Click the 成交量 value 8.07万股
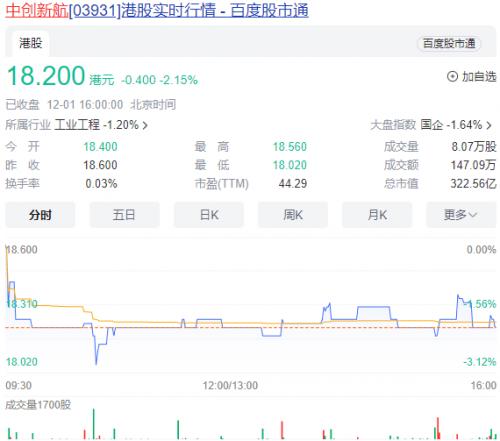The image size is (500, 441). click(x=474, y=147)
